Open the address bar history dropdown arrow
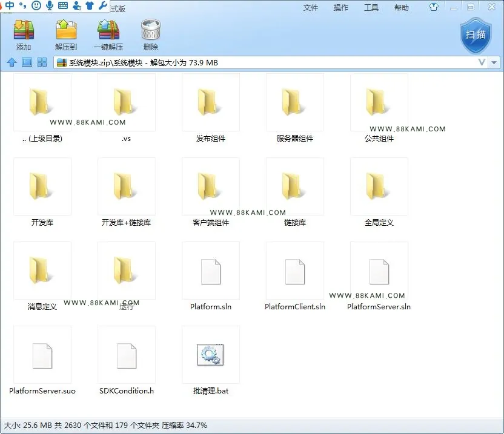Screen dimensions: 504x434 [494, 62]
